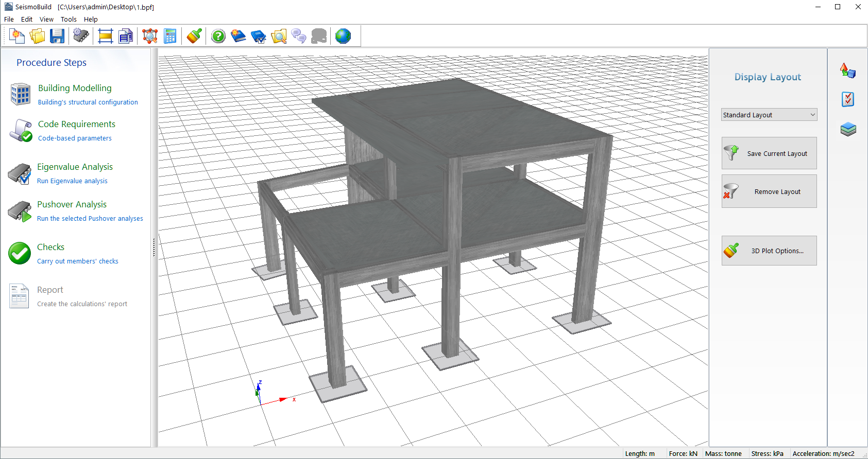Click the panel splitter handle beside Procedure Steps
This screenshot has width=868, height=459.
(154, 248)
